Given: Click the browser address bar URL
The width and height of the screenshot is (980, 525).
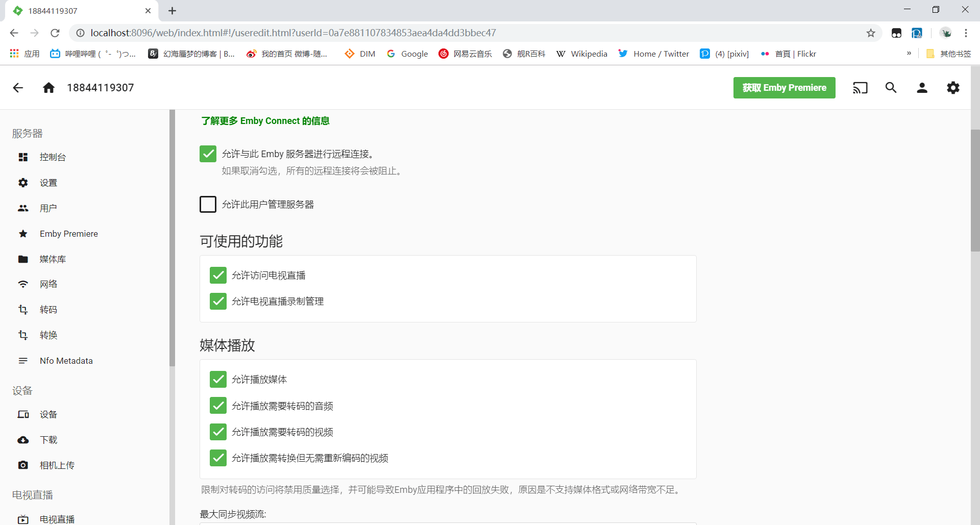Looking at the screenshot, I should [293, 33].
